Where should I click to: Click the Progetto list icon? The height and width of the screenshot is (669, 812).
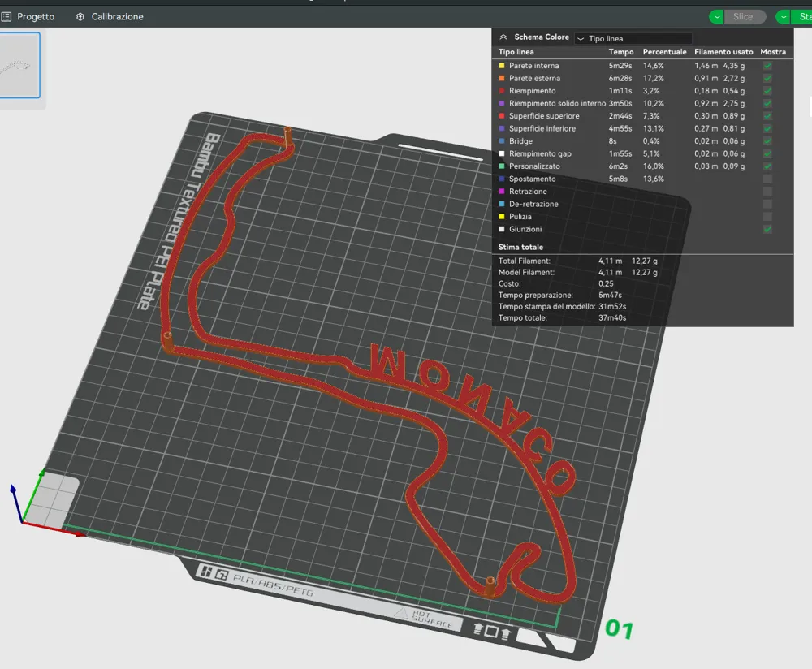click(6, 16)
